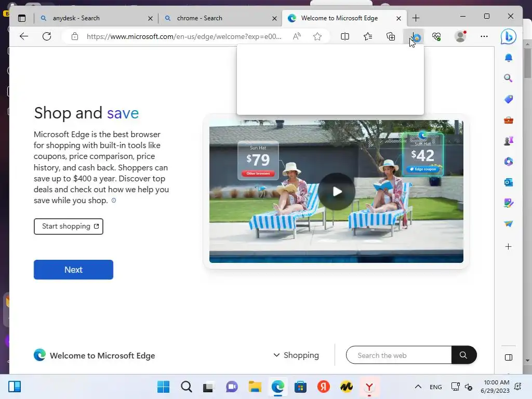Screen dimensions: 532x399
Task: Open the footnote info icon after 'shop.'
Action: pyautogui.click(x=114, y=200)
